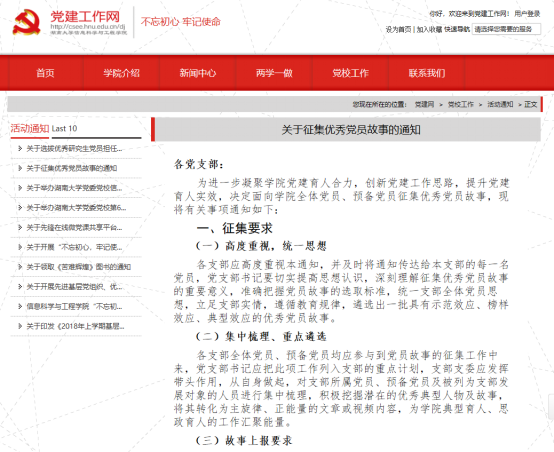
Task: Click 各党支部 salutation text
Action: pos(199,164)
